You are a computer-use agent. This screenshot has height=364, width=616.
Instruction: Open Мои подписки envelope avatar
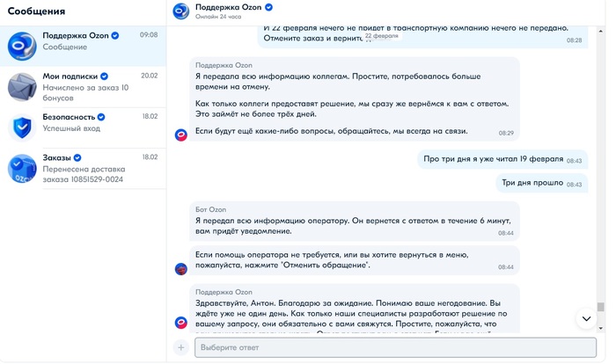click(22, 87)
